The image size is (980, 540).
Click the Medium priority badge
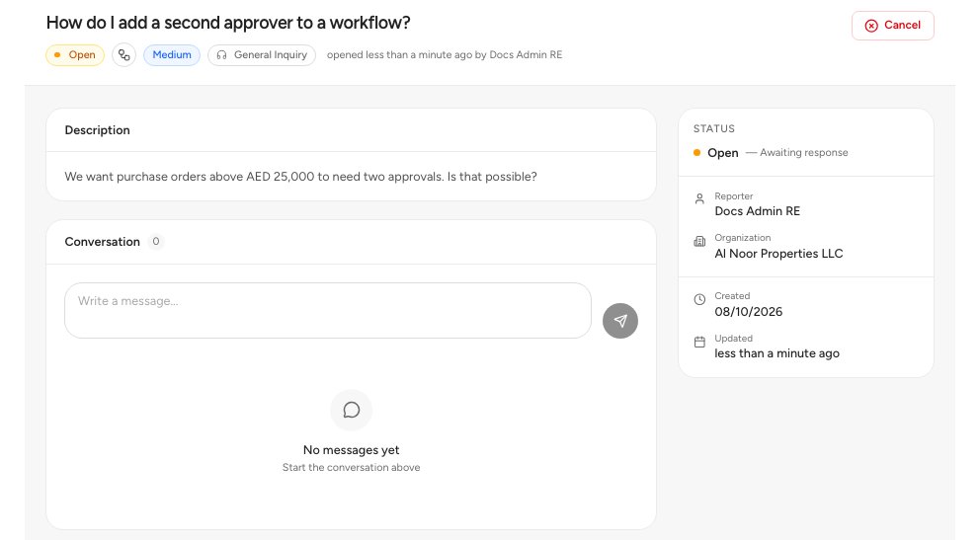point(172,55)
